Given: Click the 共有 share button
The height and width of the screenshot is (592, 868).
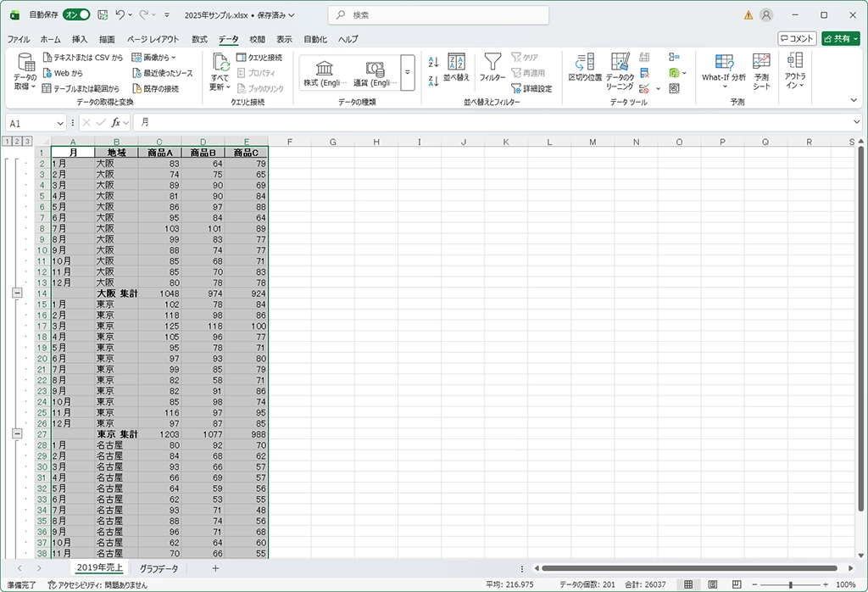Looking at the screenshot, I should tap(840, 38).
